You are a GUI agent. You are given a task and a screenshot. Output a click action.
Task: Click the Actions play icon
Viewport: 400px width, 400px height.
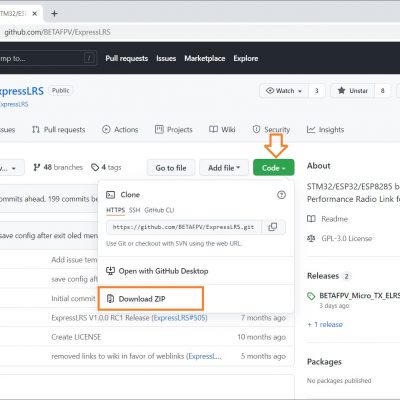[106, 129]
